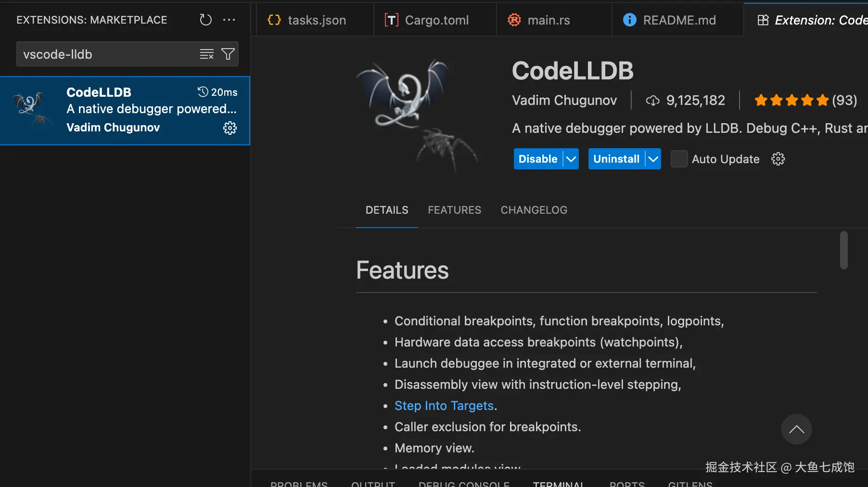
Task: Enable the Auto Update checkbox
Action: pos(678,159)
